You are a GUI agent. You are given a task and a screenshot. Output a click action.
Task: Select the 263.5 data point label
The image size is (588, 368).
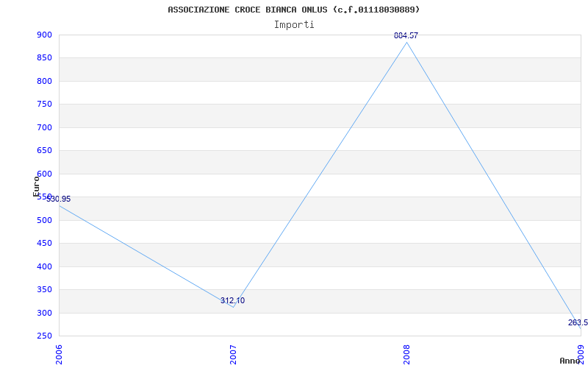578,322
